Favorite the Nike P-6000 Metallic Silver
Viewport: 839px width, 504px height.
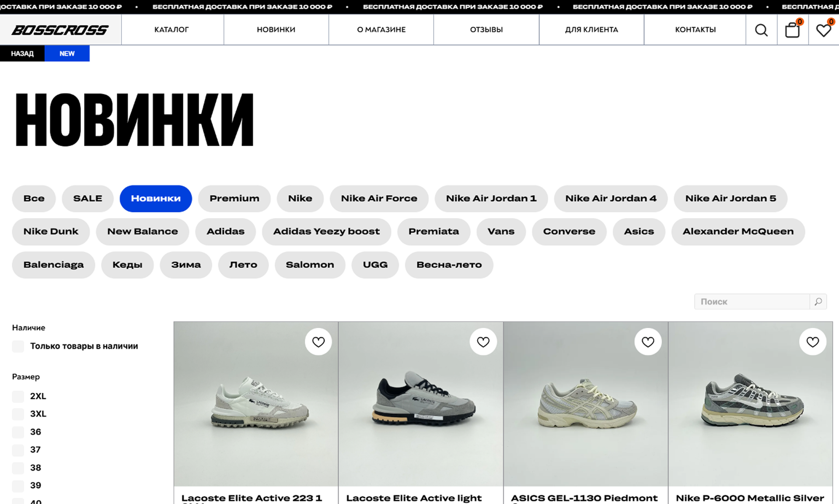click(813, 342)
